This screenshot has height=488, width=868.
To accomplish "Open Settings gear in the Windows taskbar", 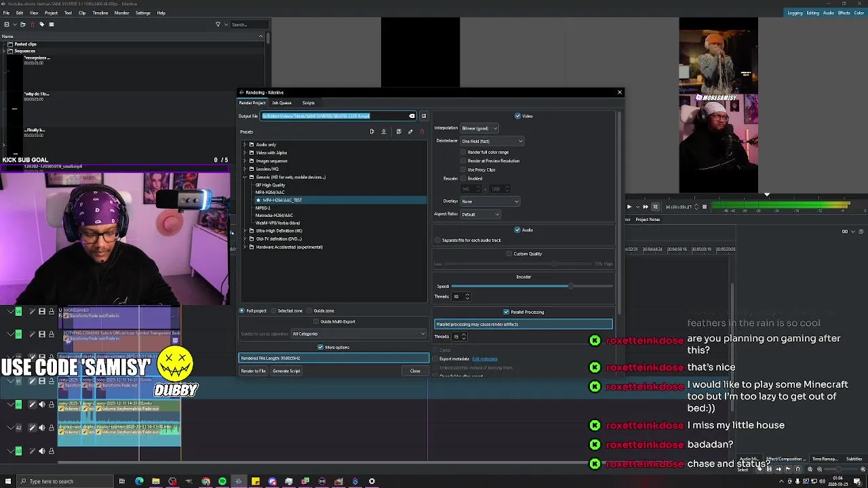I will (x=372, y=481).
